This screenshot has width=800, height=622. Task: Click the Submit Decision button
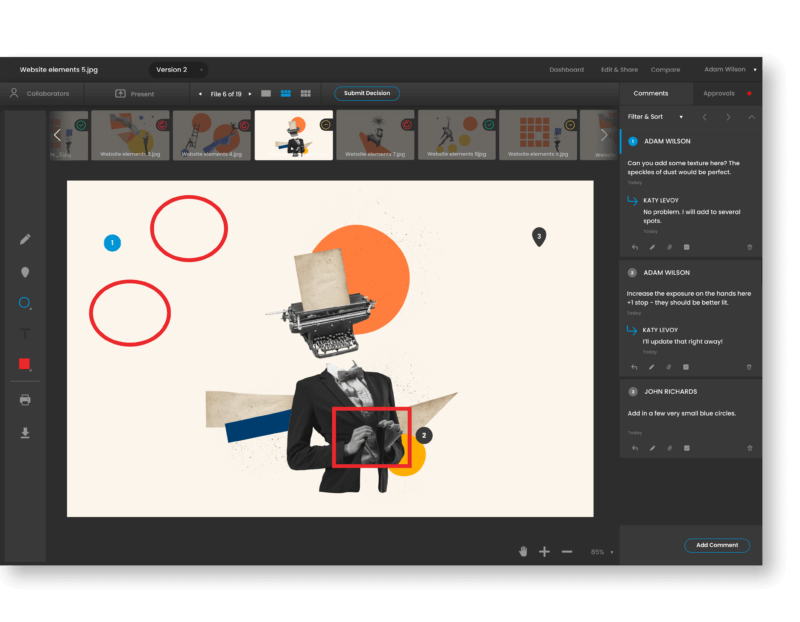coord(366,92)
